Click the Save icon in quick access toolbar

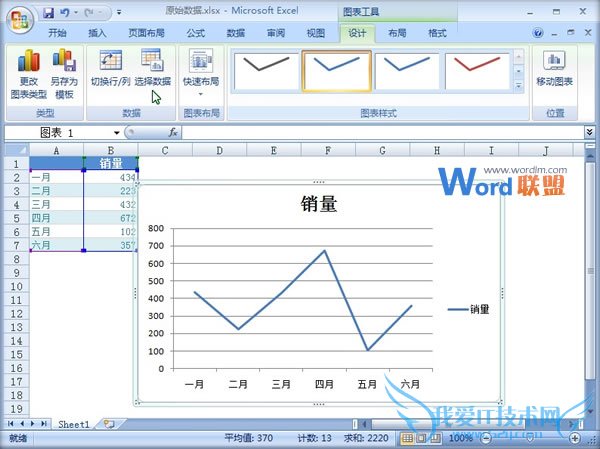click(x=48, y=14)
